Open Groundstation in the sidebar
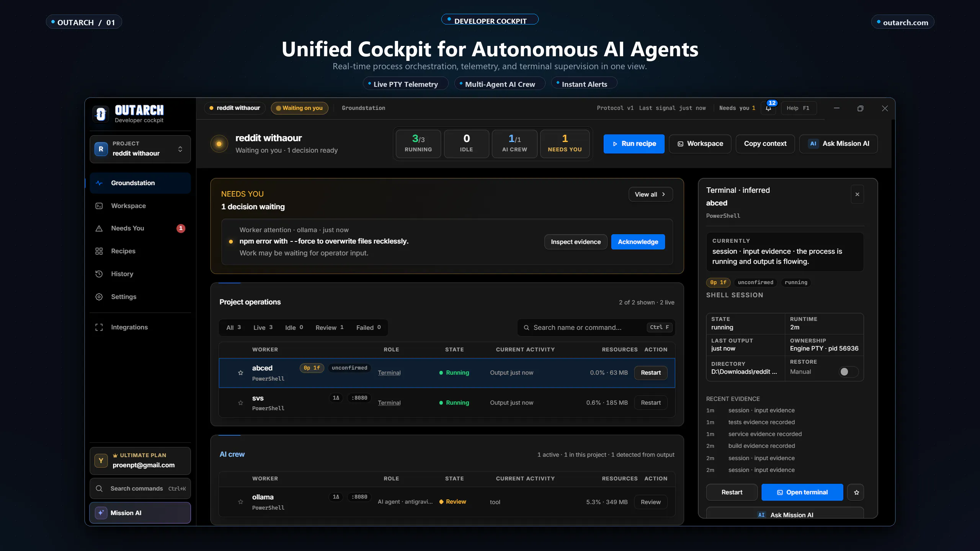The height and width of the screenshot is (551, 980). click(x=140, y=183)
